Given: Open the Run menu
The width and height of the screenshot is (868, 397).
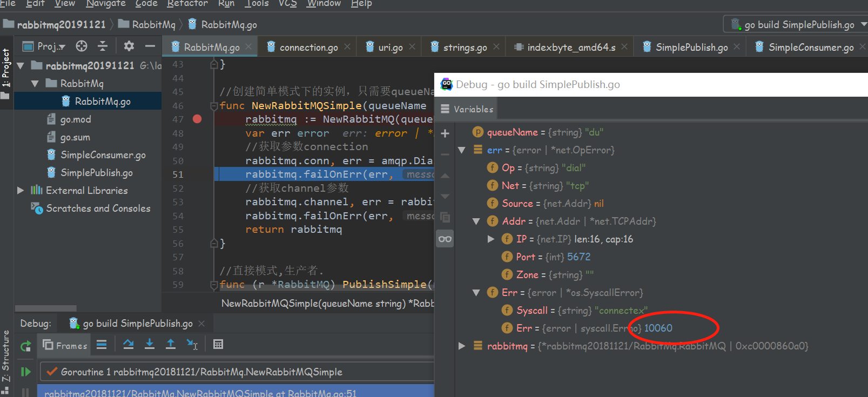Looking at the screenshot, I should click(x=226, y=3).
